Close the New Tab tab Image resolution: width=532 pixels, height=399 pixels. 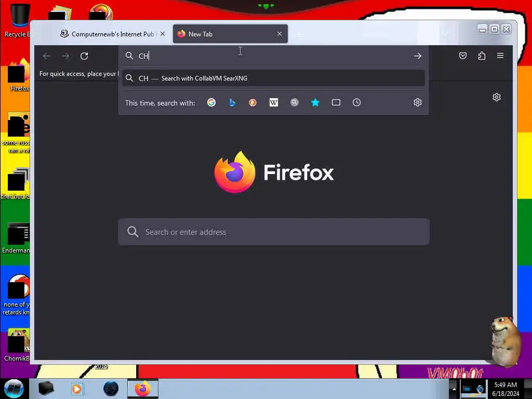(x=280, y=34)
